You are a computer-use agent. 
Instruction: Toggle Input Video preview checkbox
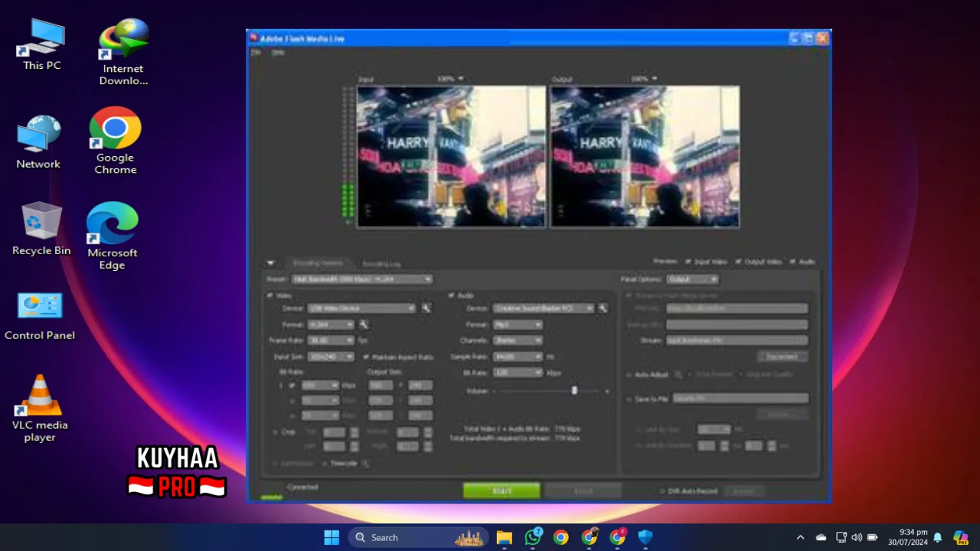click(x=688, y=262)
